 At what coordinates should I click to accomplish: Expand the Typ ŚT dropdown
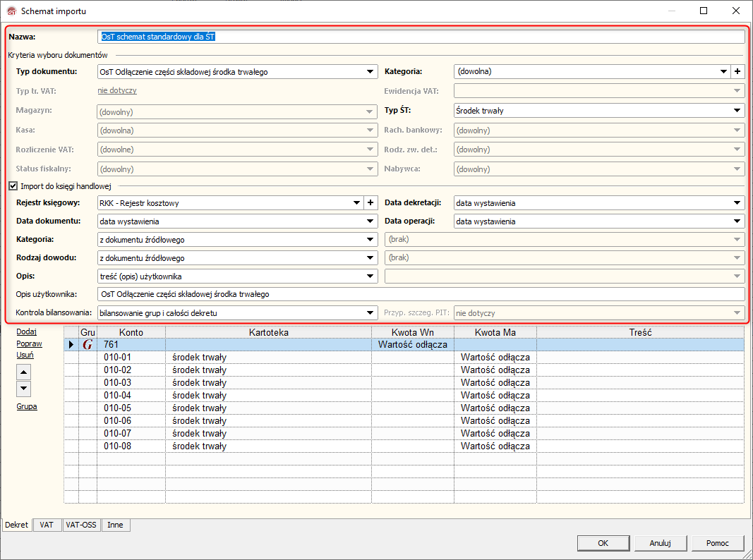click(x=737, y=111)
